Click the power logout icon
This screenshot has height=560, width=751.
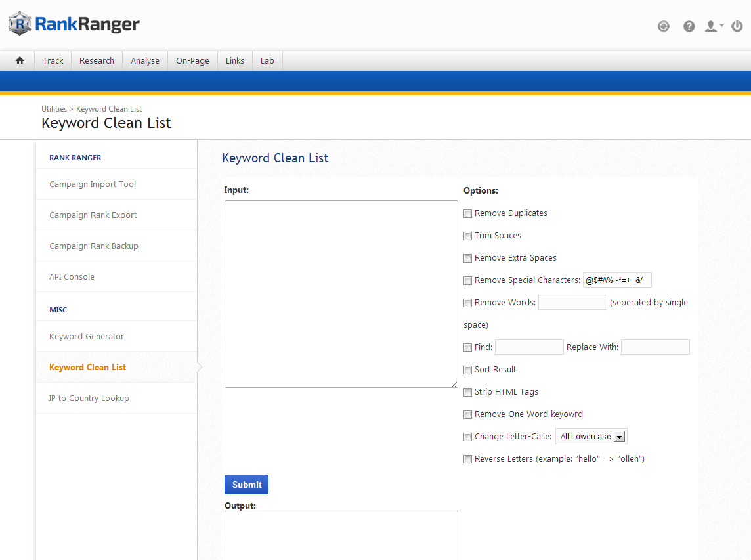(737, 26)
